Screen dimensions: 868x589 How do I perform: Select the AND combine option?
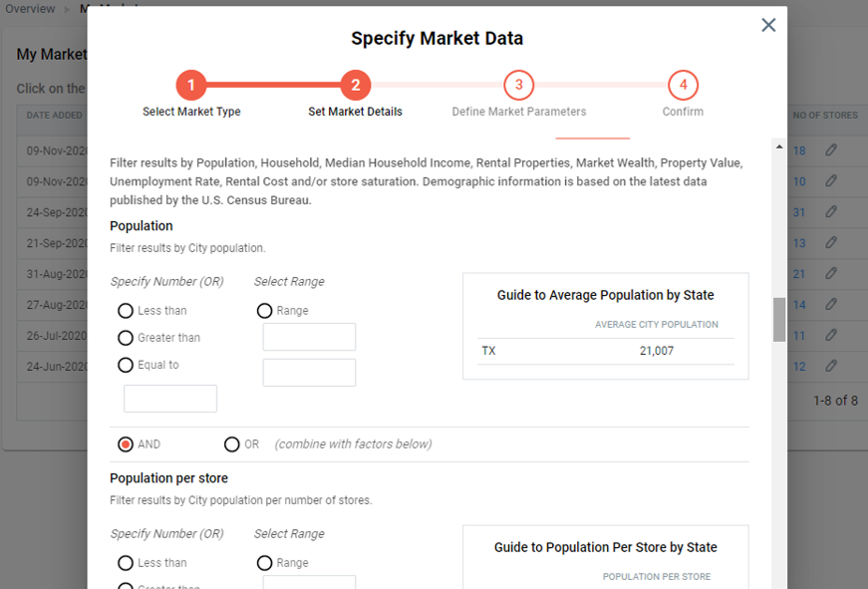click(x=126, y=444)
